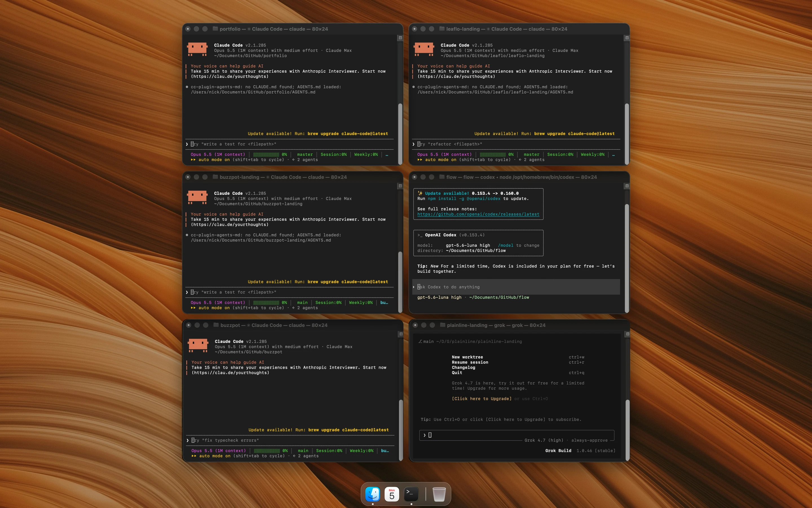Click the Claude mascot logo in portfolio window
812x508 pixels.
[197, 49]
